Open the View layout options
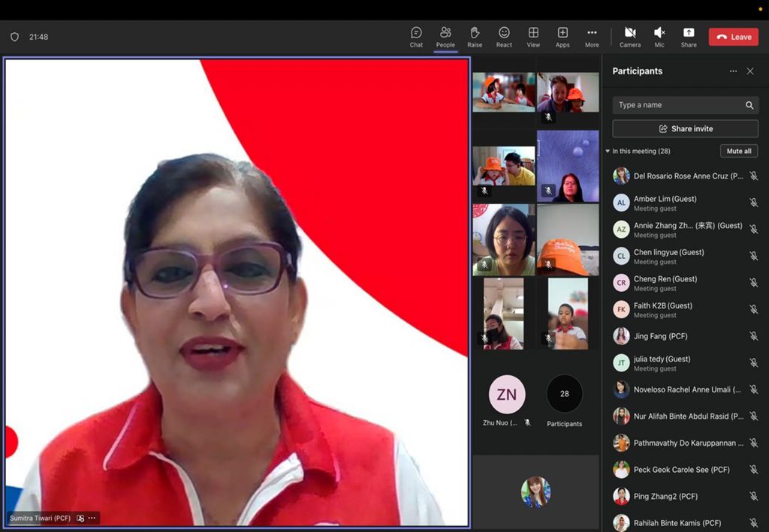 [533, 38]
